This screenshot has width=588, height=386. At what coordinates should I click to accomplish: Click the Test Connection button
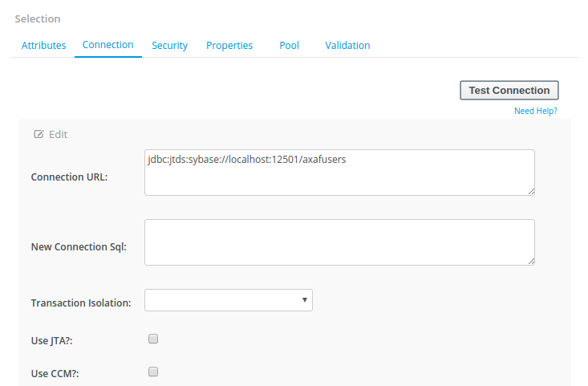tap(509, 91)
